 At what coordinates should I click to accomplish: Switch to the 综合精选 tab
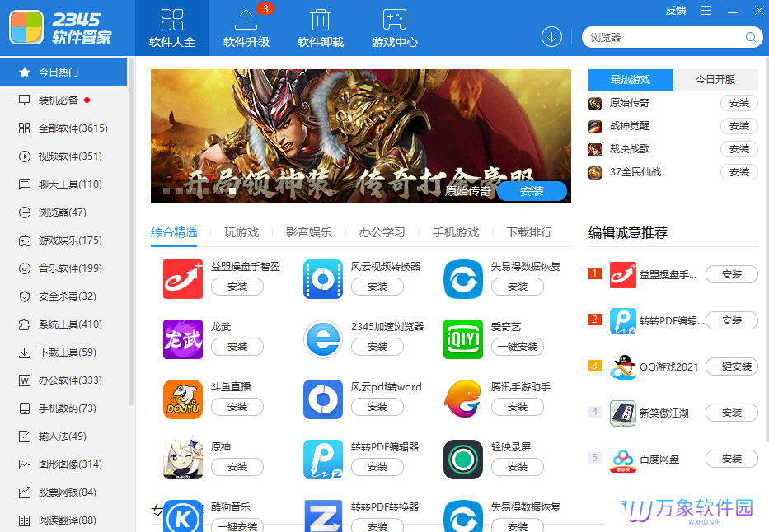coord(174,232)
